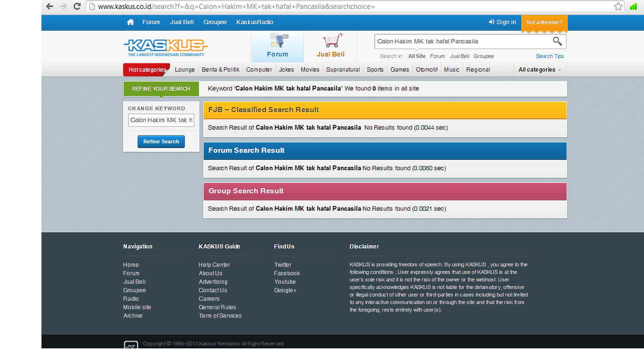Open the General Rules link
The width and height of the screenshot is (644, 362).
[217, 307]
